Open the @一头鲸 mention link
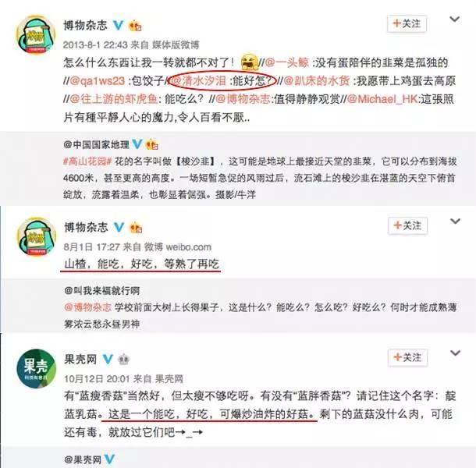 click(287, 63)
